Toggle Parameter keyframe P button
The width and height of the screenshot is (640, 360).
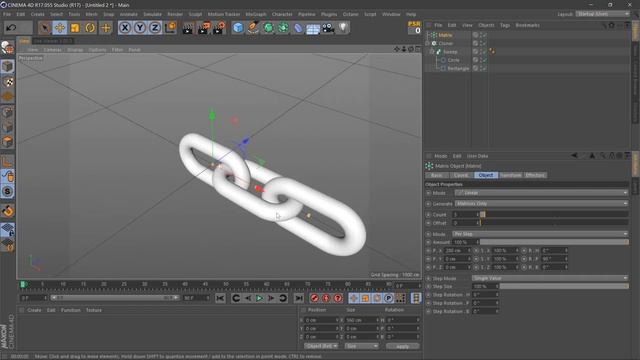point(388,298)
